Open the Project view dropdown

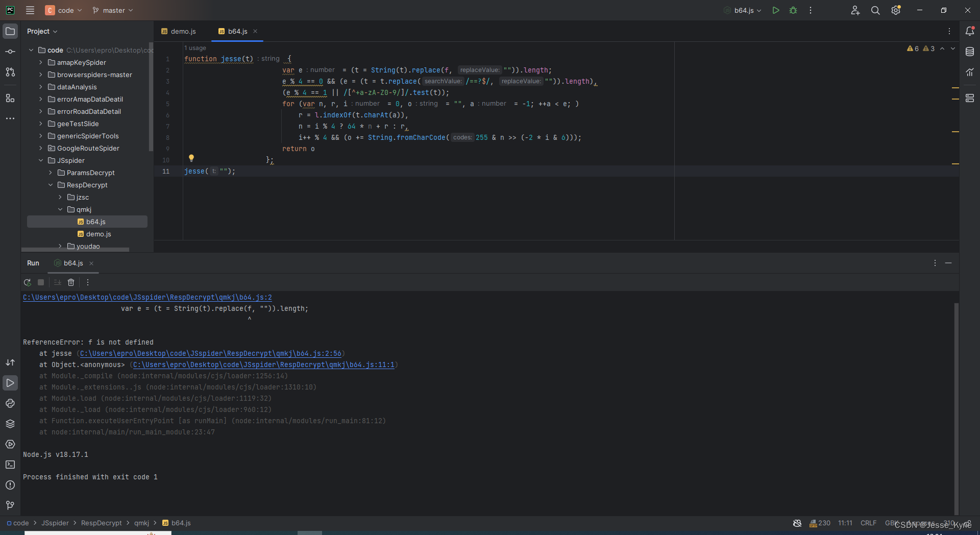(x=42, y=31)
